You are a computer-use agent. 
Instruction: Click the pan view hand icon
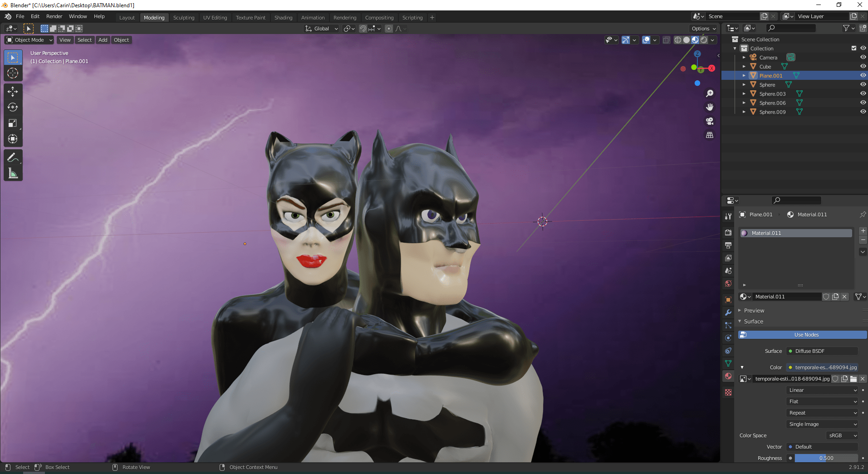(x=710, y=107)
